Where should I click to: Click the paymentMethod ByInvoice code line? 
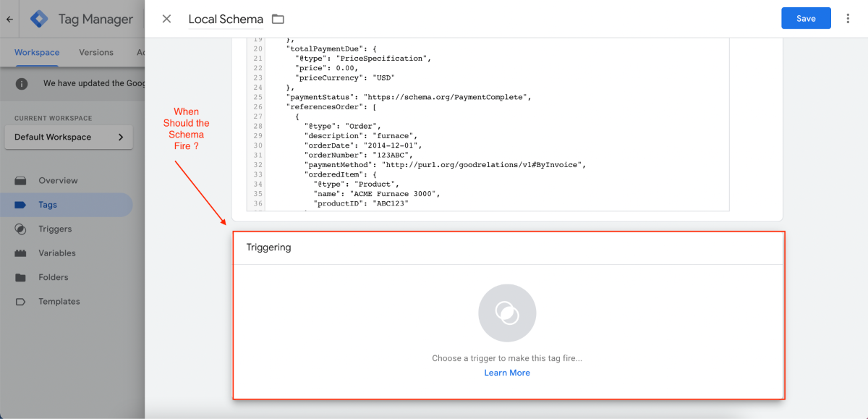point(444,165)
